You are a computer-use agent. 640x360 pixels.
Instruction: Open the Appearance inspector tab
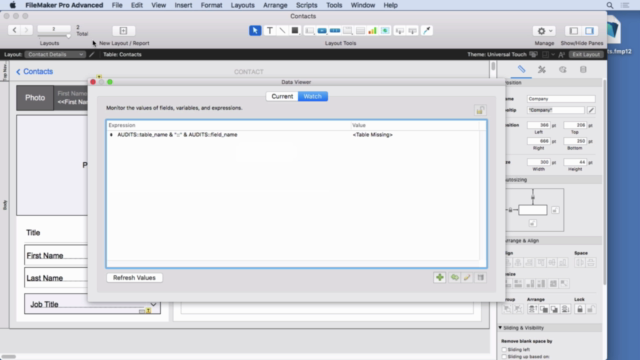tap(562, 69)
